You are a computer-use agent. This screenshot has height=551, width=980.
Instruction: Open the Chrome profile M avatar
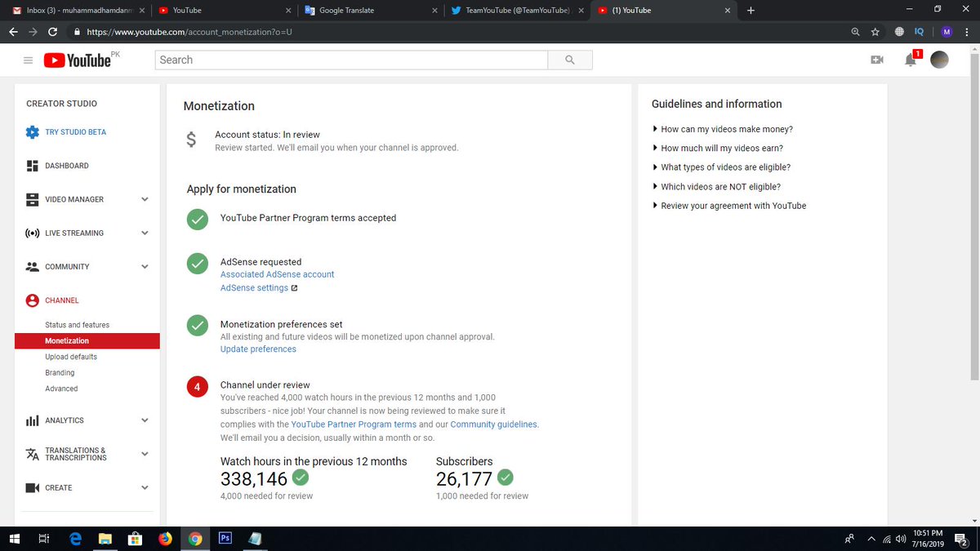pos(947,32)
